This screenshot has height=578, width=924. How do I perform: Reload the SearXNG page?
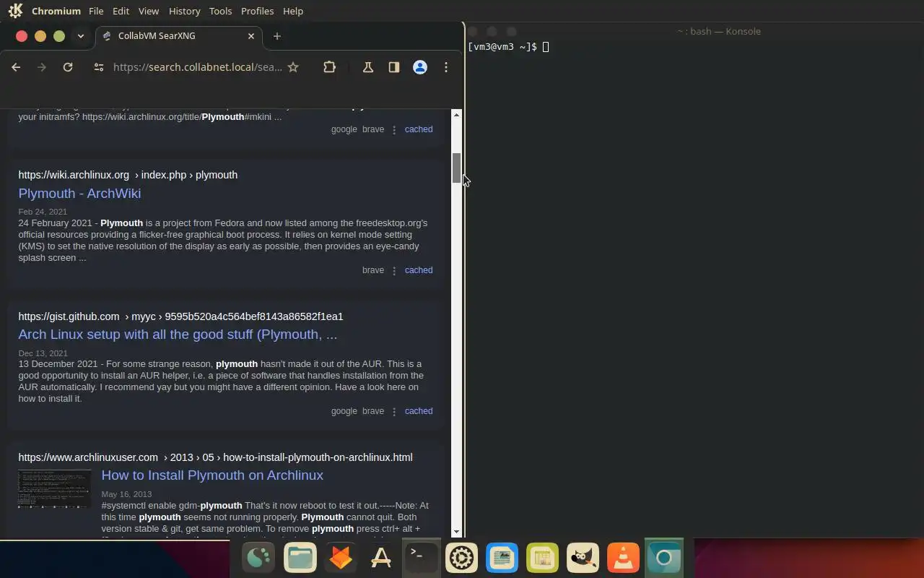[x=68, y=67]
